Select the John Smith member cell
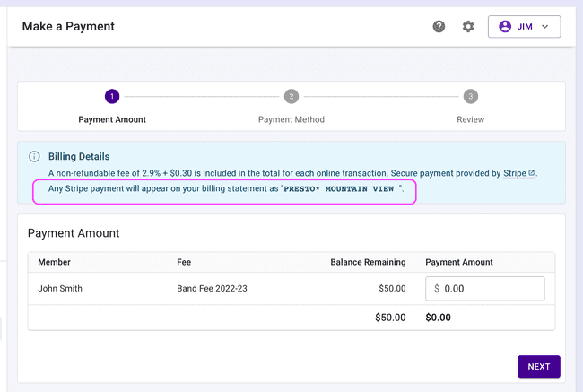Screen dimensions: 583x392 point(63,289)
